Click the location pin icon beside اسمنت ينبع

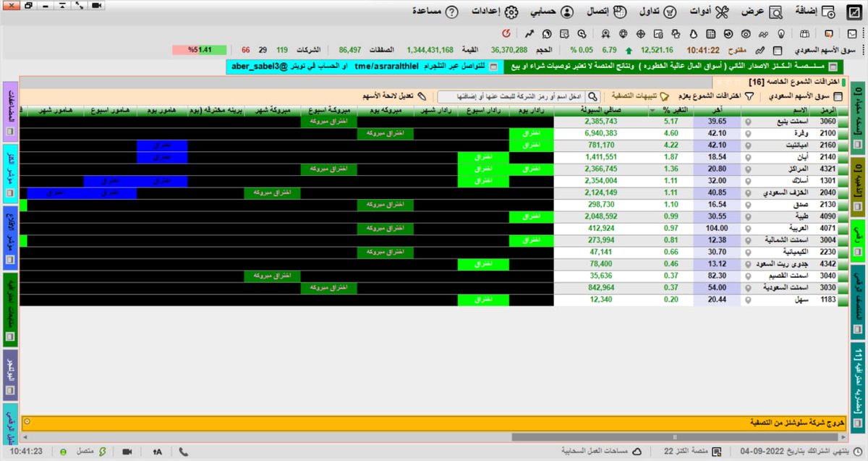coord(749,122)
